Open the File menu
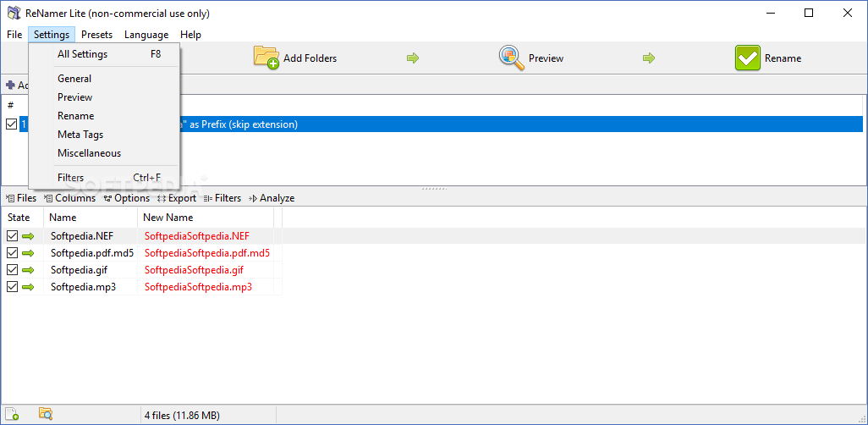The height and width of the screenshot is (425, 868). click(x=14, y=35)
